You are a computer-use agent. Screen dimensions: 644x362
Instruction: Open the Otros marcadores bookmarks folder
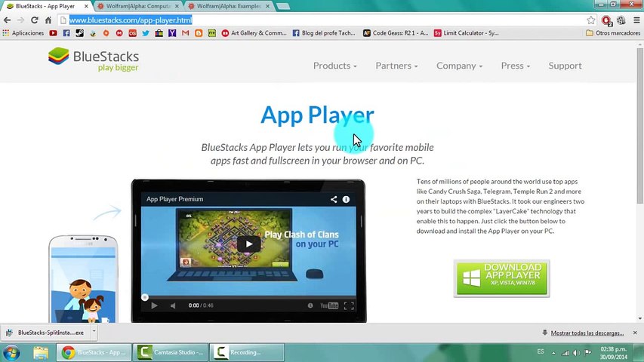point(613,33)
